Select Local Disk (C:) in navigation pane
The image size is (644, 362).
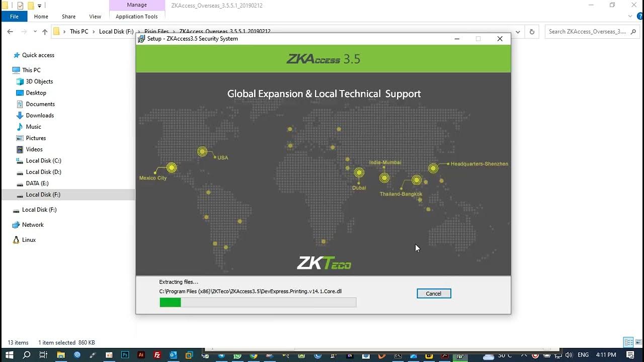(x=43, y=161)
